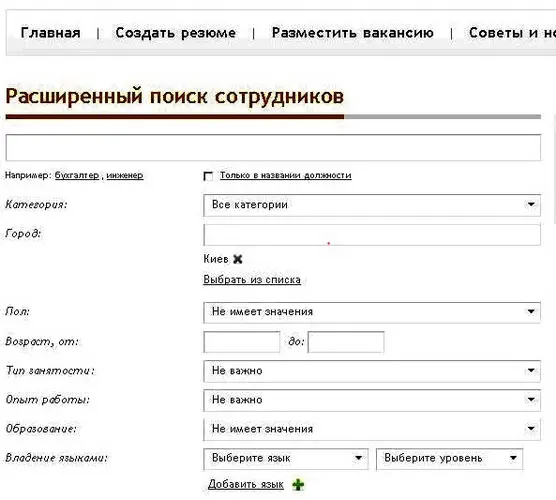Screen dimensions: 556x500
Task: Toggle the Только в названии должности checkbox
Action: [x=208, y=176]
